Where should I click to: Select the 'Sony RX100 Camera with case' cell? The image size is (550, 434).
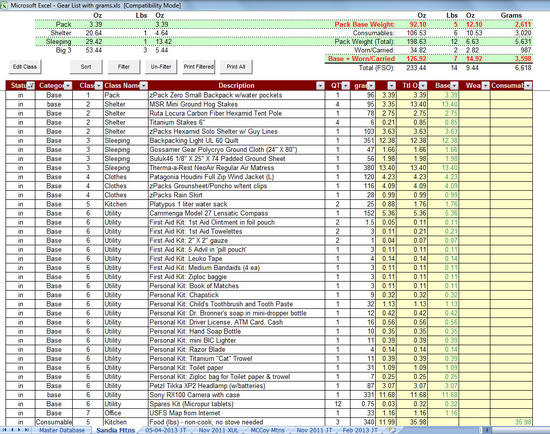coord(236,395)
